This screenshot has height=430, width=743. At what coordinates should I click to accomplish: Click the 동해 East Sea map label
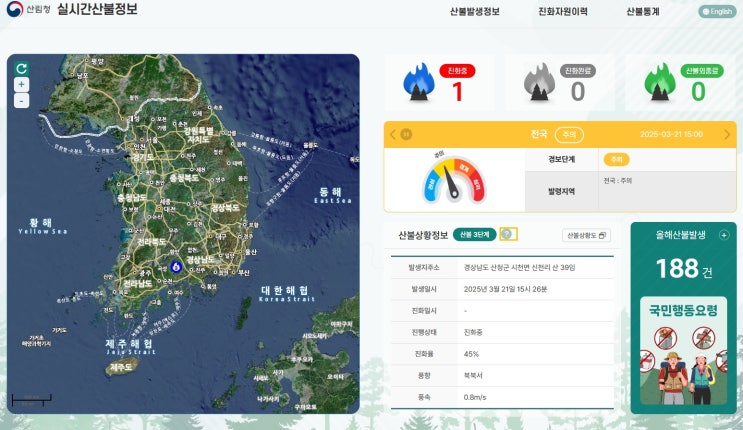coord(333,195)
